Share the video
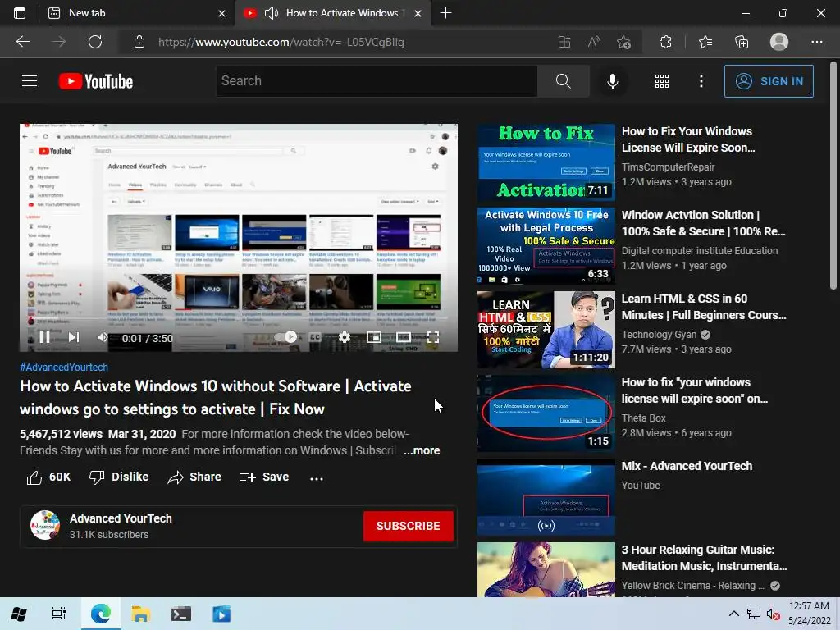This screenshot has width=840, height=630. (194, 477)
